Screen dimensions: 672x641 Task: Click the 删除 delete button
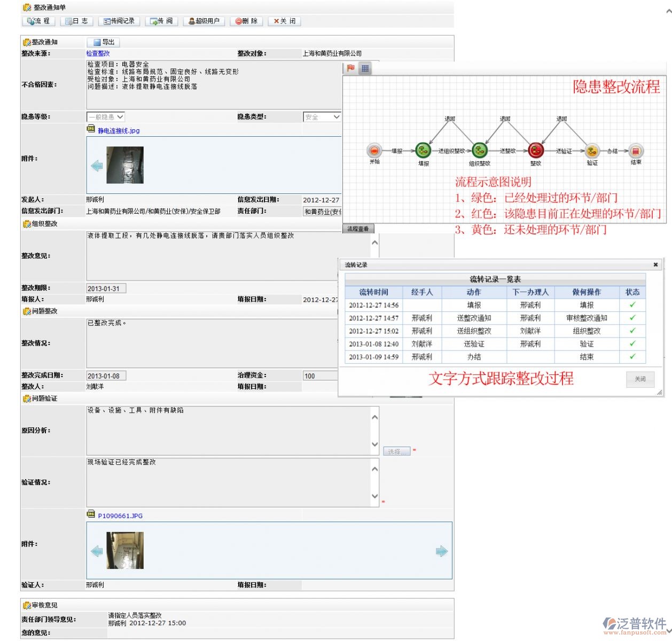pos(246,21)
